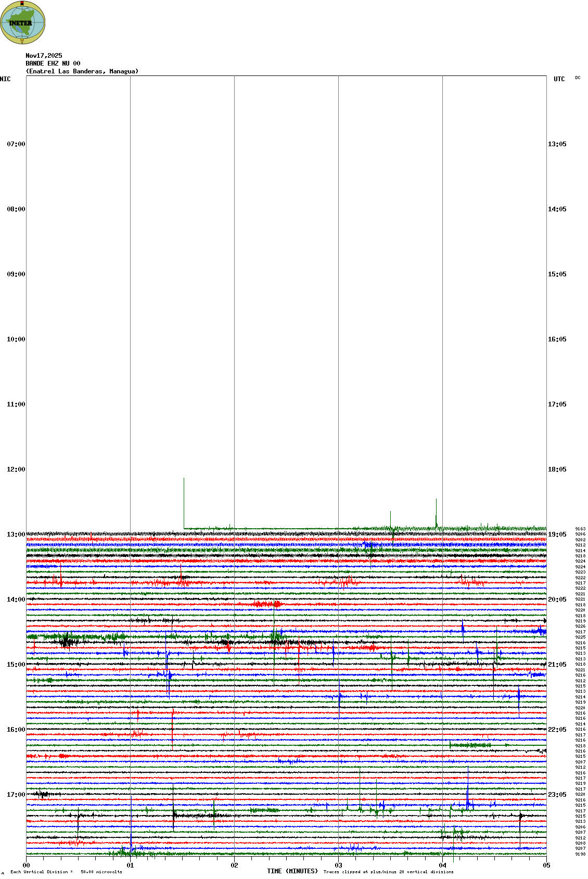This screenshot has width=588, height=879.
Task: Select the 19:05 UTC time label
Action: (557, 534)
